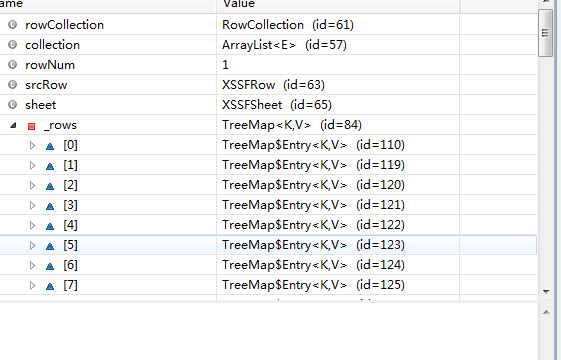The width and height of the screenshot is (561, 360).
Task: Click the rowCollection variable icon
Action: (x=13, y=25)
